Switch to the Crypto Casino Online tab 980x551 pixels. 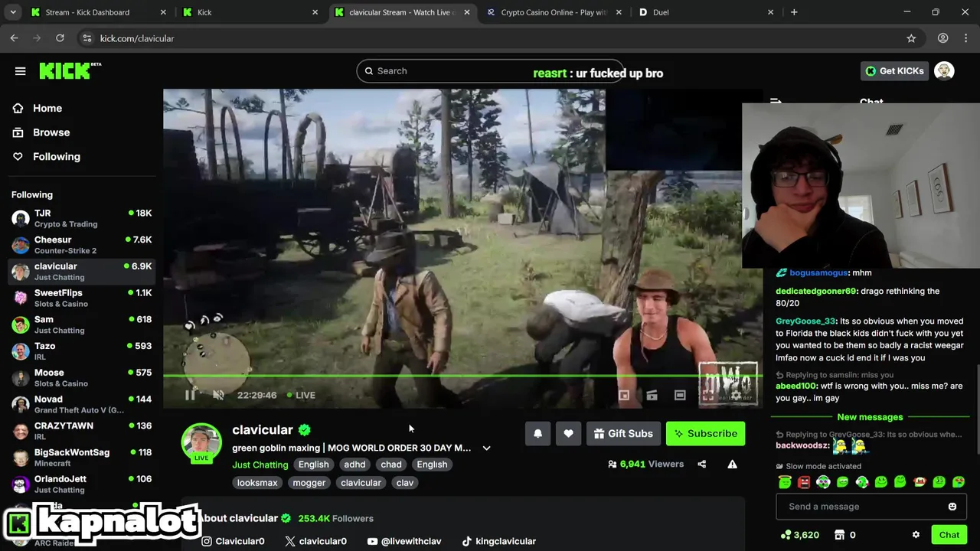554,12
